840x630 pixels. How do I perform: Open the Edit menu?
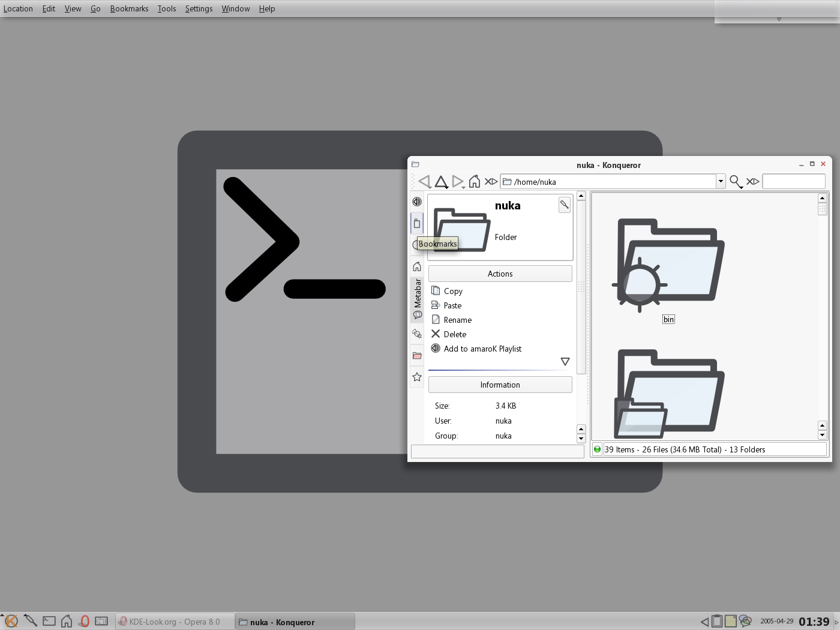[49, 8]
